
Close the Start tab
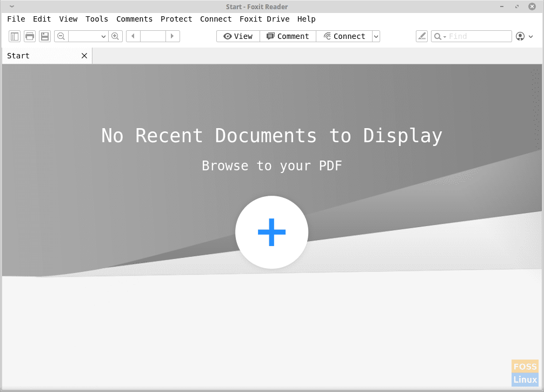coord(84,56)
